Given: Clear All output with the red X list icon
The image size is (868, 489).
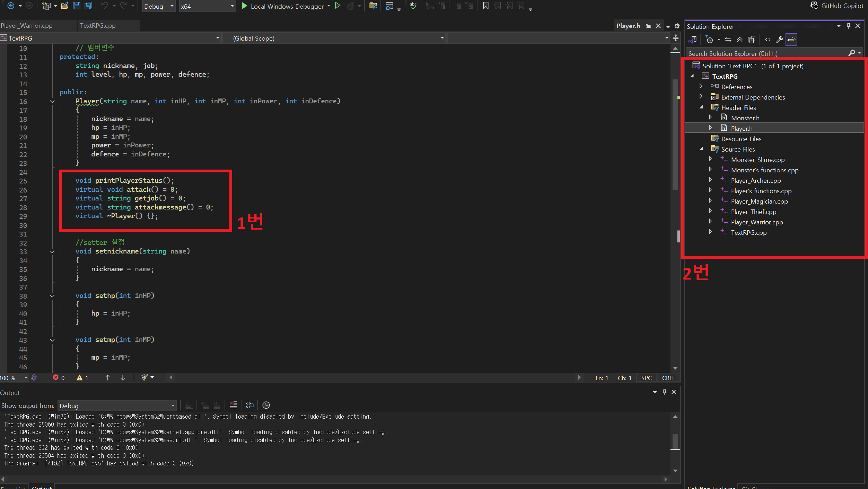Looking at the screenshot, I should click(x=234, y=405).
